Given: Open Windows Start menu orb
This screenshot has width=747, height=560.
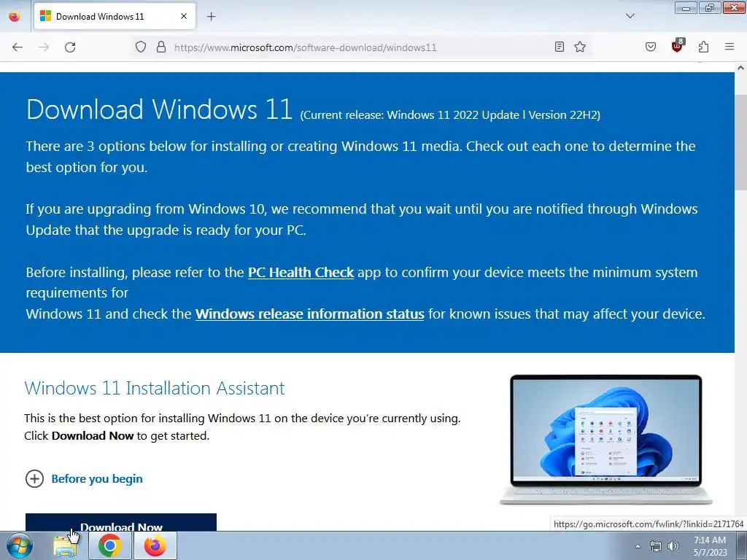Looking at the screenshot, I should [20, 545].
